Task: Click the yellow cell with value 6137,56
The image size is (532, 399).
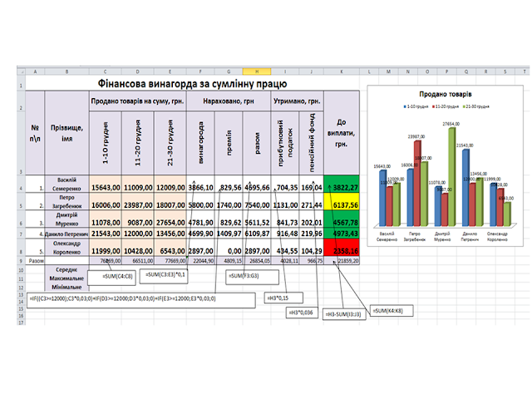Action: [342, 201]
